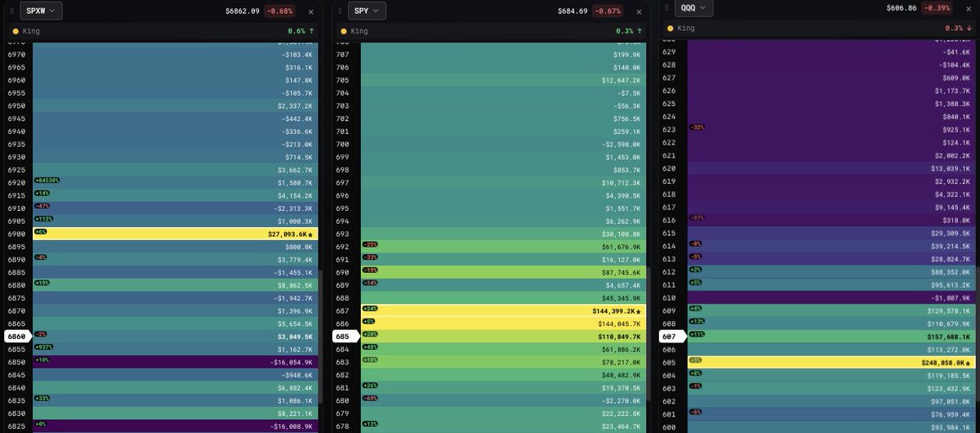
Task: Click the -25% badge at SPY strike 692
Action: tap(370, 244)
